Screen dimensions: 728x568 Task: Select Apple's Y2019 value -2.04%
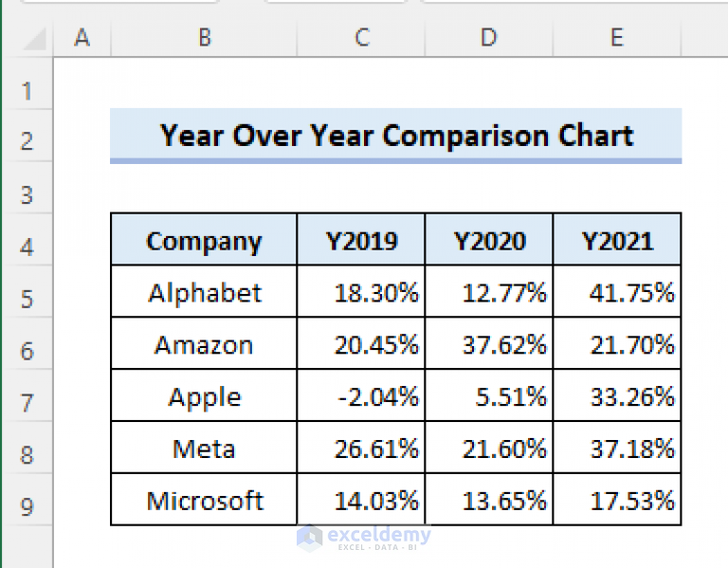361,396
